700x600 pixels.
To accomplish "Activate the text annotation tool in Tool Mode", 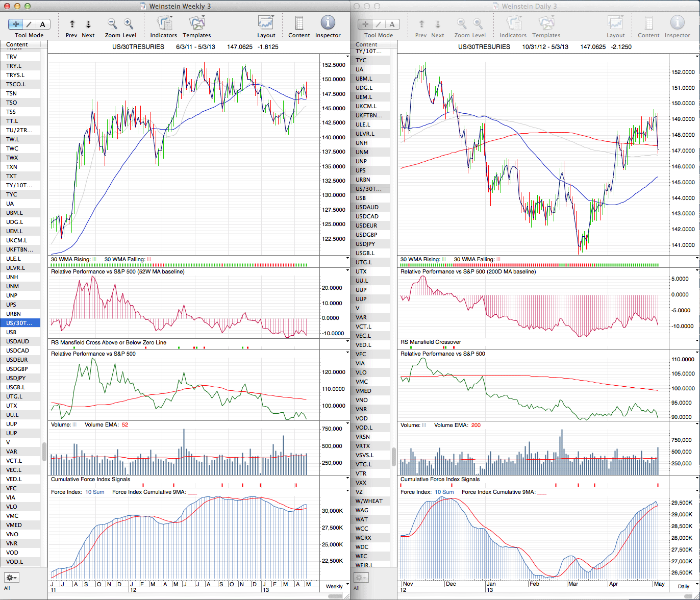I will pyautogui.click(x=43, y=24).
